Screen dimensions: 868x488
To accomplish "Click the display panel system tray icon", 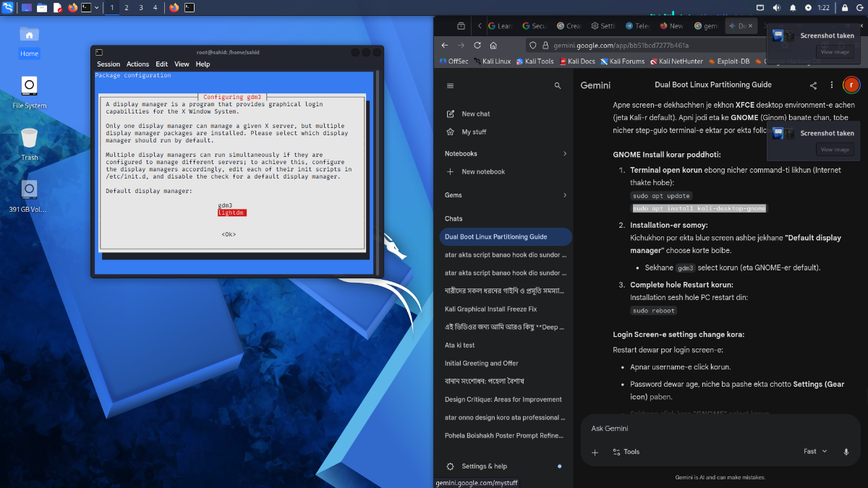I will (760, 7).
